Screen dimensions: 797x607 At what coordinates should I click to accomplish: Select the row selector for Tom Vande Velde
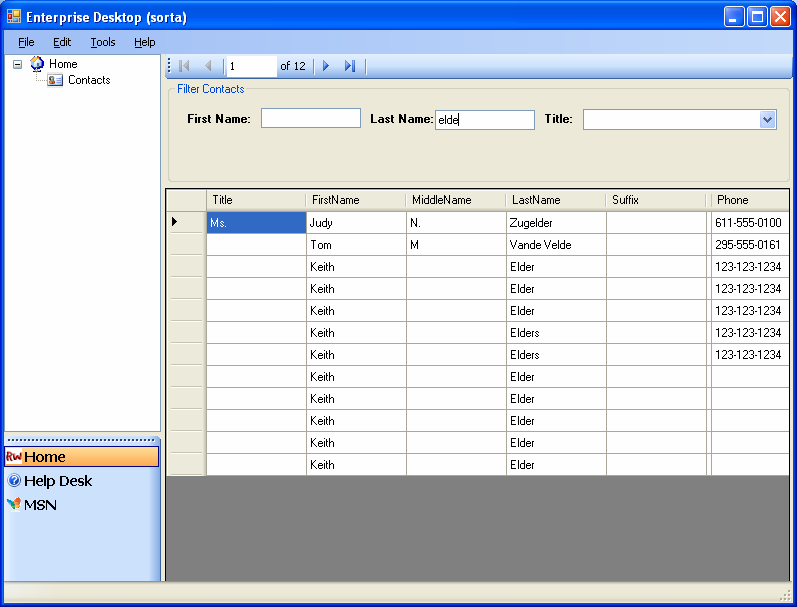click(186, 245)
